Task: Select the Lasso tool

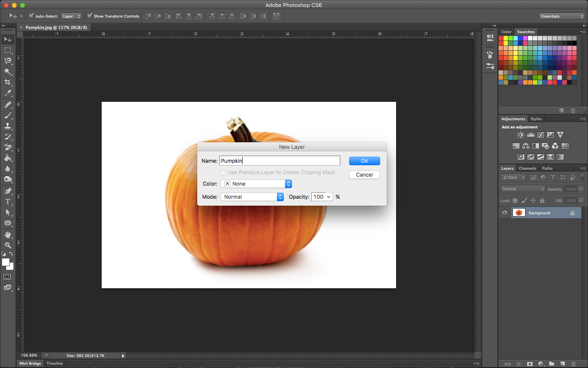Action: 8,61
